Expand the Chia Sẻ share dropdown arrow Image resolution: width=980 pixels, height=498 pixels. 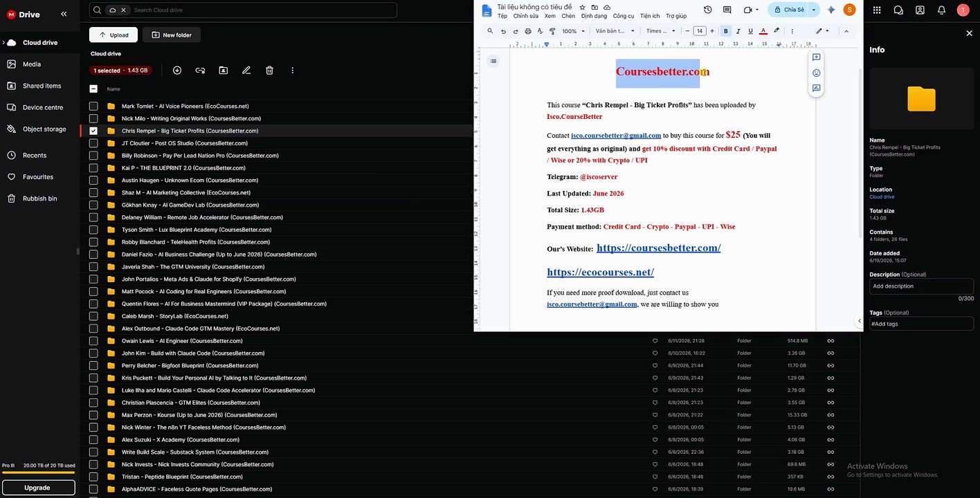pos(814,10)
